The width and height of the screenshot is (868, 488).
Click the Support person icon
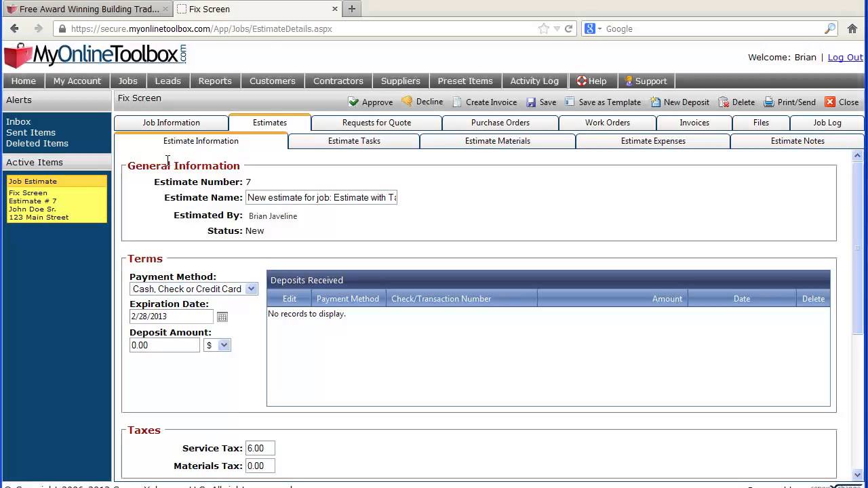[x=629, y=81]
